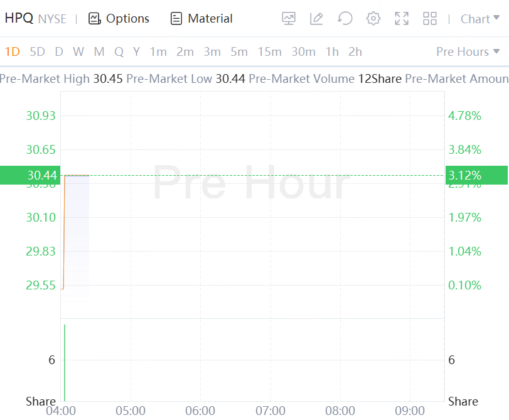Switch to the 15m interval
The image size is (509, 420).
pyautogui.click(x=269, y=51)
